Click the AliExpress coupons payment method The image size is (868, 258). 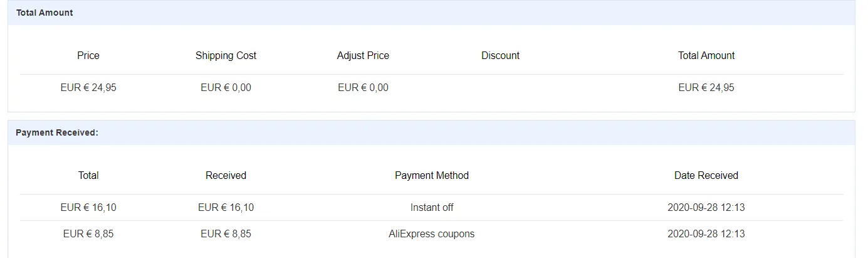coord(432,234)
